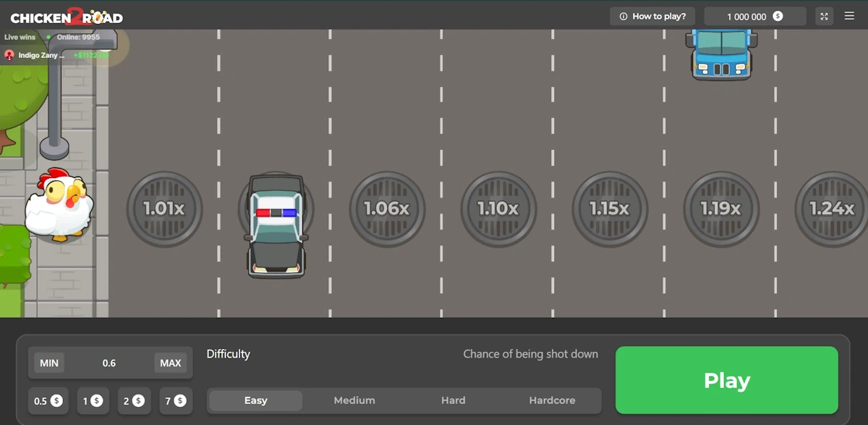
Task: Click the 1.24x manhole multiplier
Action: point(832,209)
